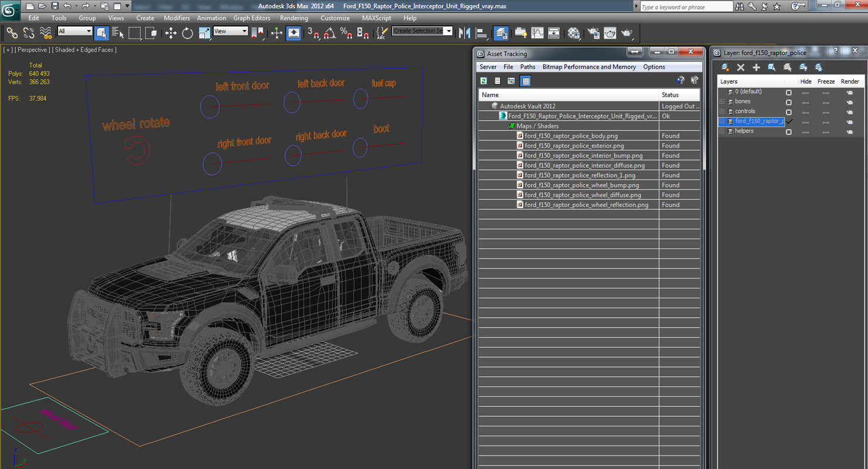Check current-layer box for controls layer
This screenshot has height=469, width=868.
pos(789,112)
